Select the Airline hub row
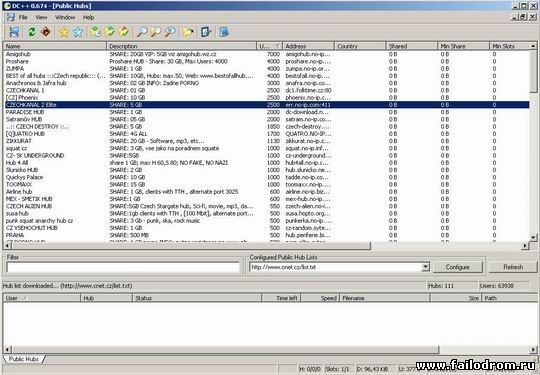The width and height of the screenshot is (540, 375). tap(266, 191)
